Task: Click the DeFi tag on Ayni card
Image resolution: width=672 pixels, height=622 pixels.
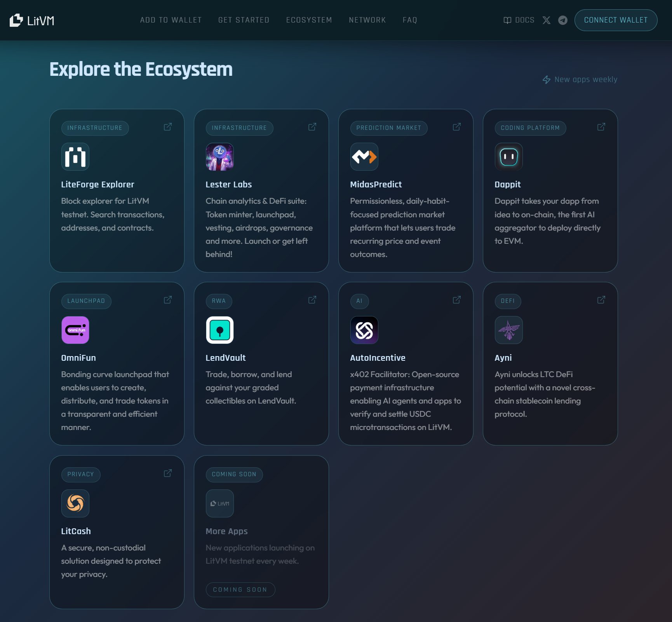Action: click(x=508, y=301)
